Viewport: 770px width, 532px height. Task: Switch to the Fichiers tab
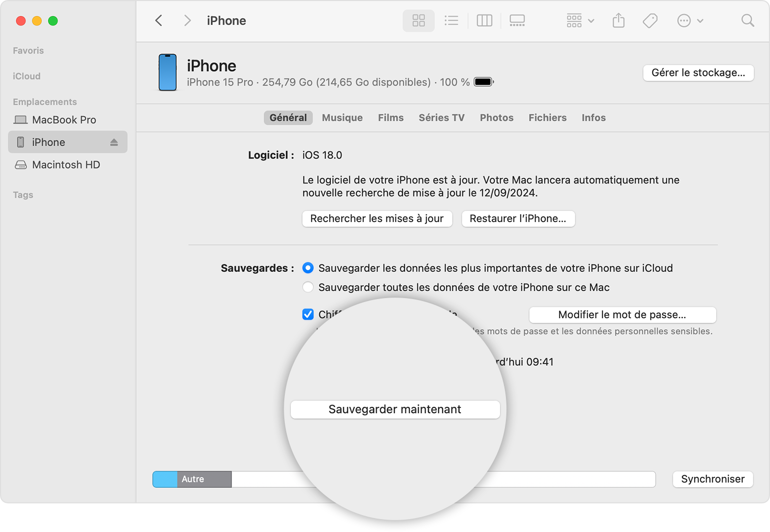(547, 117)
